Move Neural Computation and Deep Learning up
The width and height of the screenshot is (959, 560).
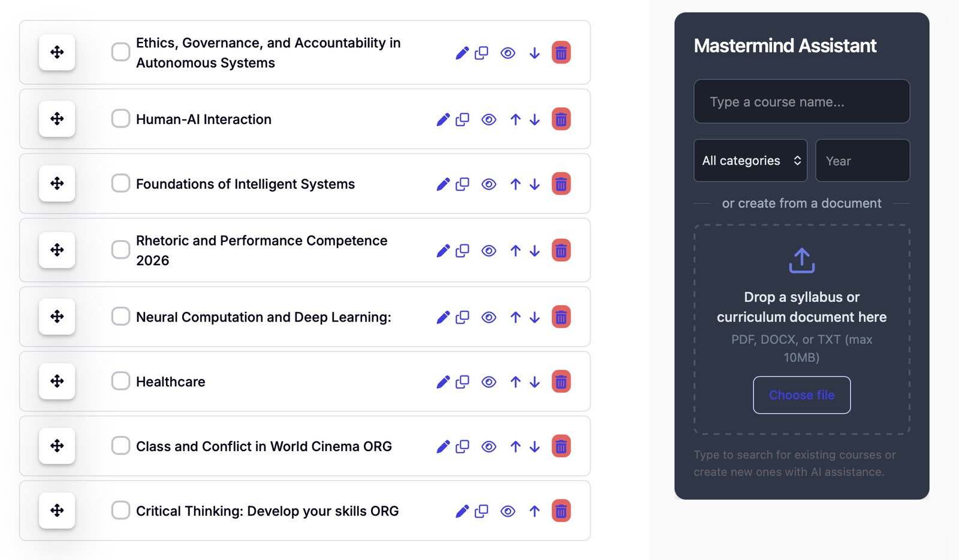coord(515,317)
